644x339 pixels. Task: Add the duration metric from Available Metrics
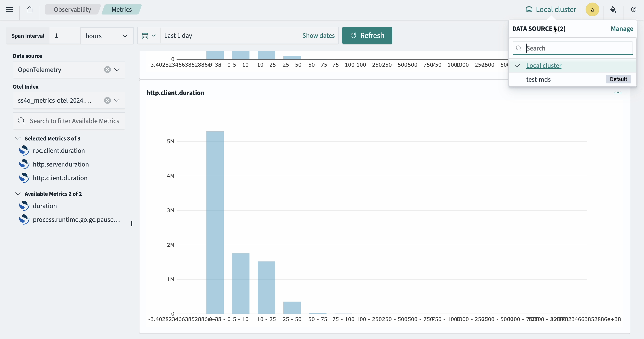45,206
